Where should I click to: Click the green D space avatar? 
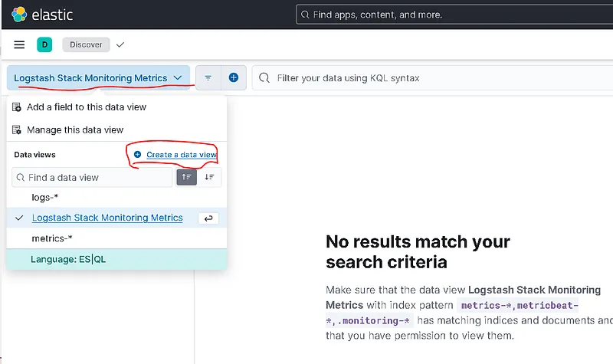click(44, 44)
